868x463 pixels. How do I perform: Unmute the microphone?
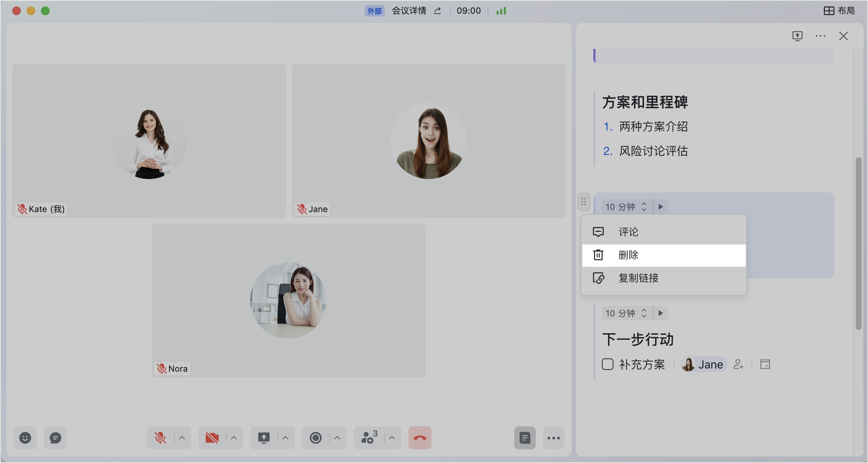(160, 438)
